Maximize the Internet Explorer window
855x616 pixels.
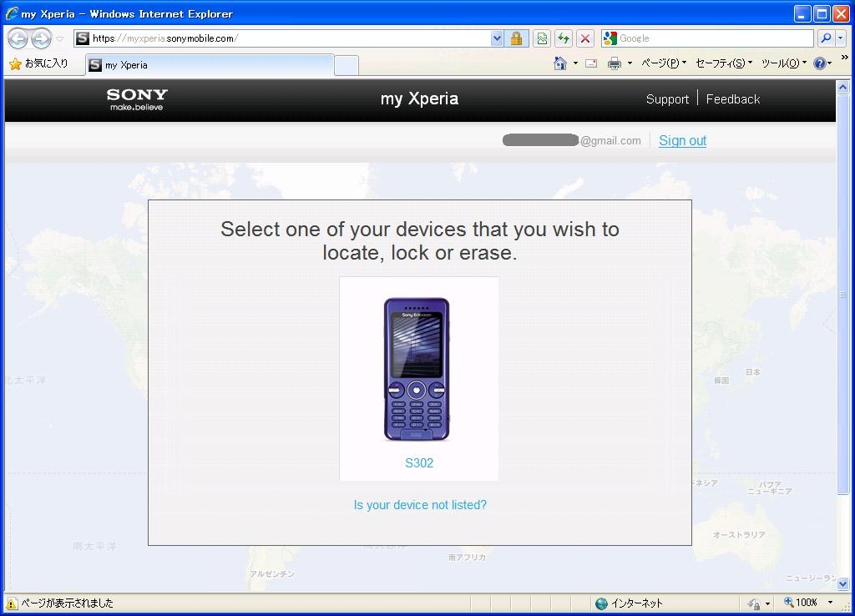822,13
